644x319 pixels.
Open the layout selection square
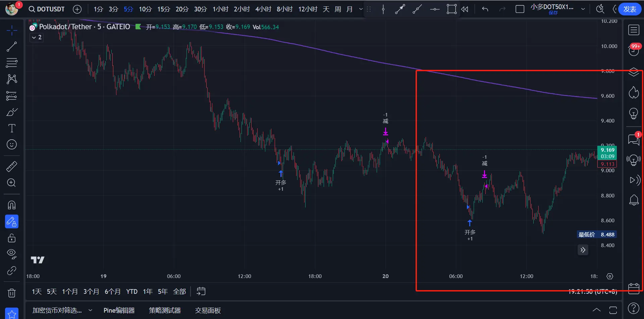point(520,9)
